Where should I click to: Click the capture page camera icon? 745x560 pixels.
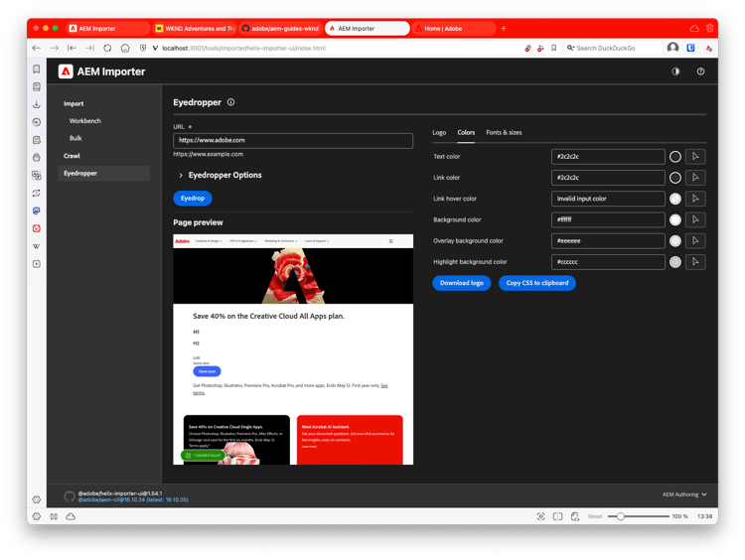[x=540, y=516]
